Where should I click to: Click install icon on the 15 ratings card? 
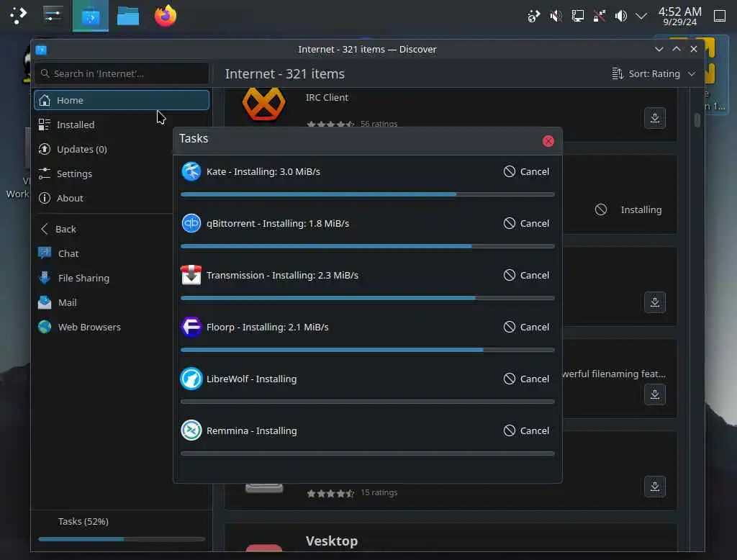tap(655, 486)
